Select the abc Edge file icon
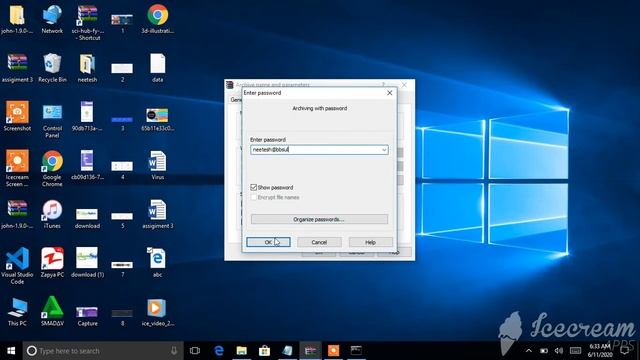 [157, 262]
